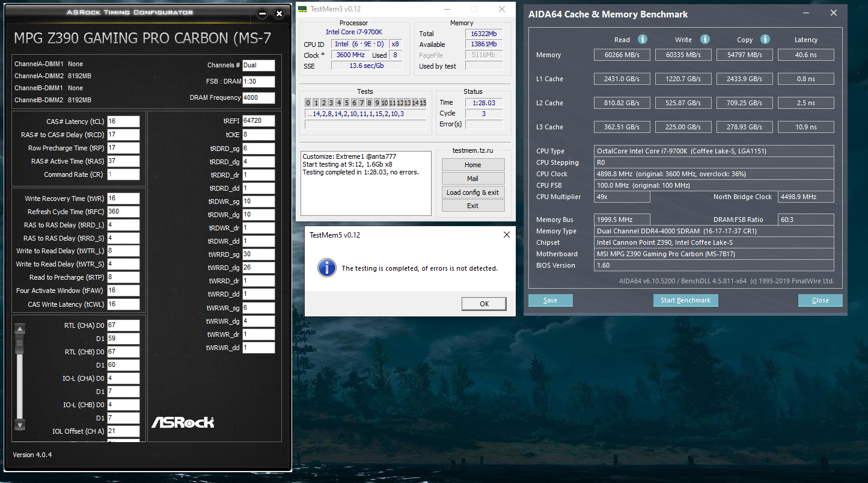Select the Refresh Cycle Time (tRFC) field

pos(123,212)
